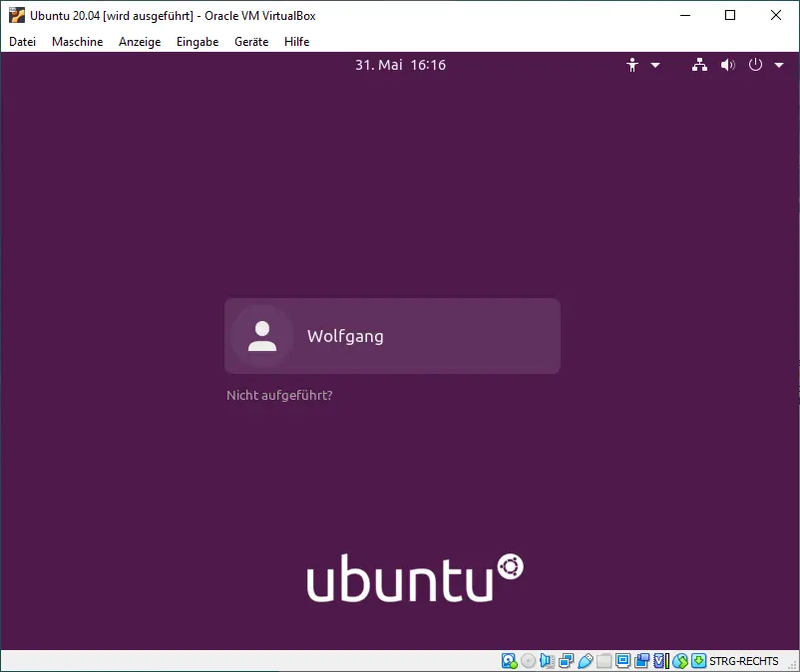This screenshot has width=800, height=672.
Task: Click the hard disk activity icon in status bar
Action: [x=507, y=660]
